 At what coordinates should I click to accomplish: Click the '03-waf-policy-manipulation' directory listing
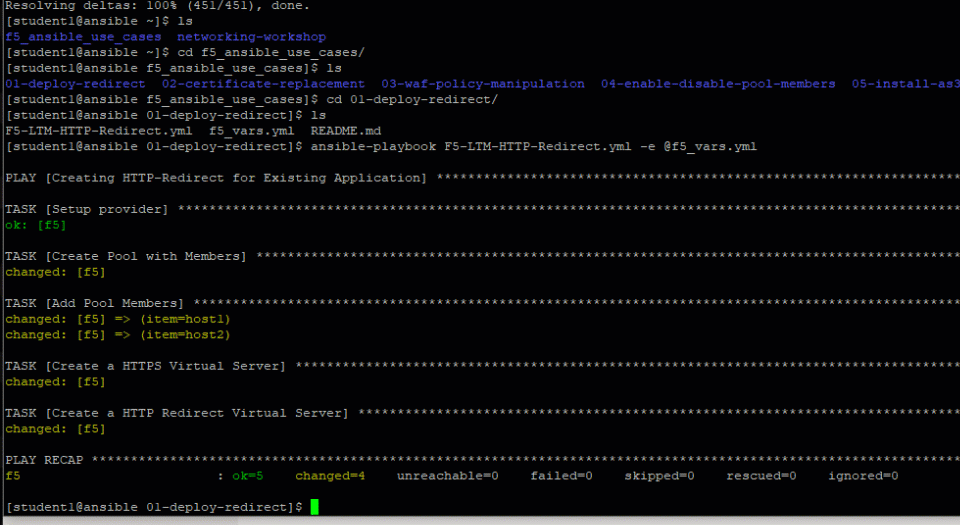click(482, 84)
